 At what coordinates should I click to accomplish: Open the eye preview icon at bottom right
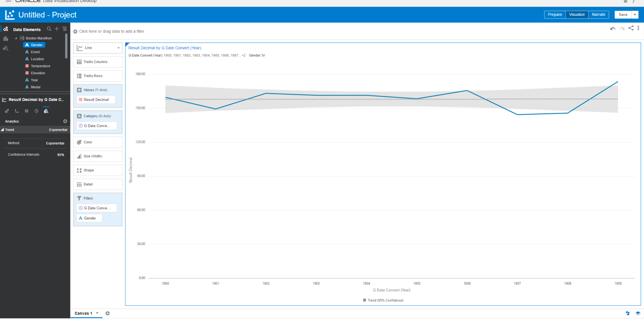(x=638, y=313)
